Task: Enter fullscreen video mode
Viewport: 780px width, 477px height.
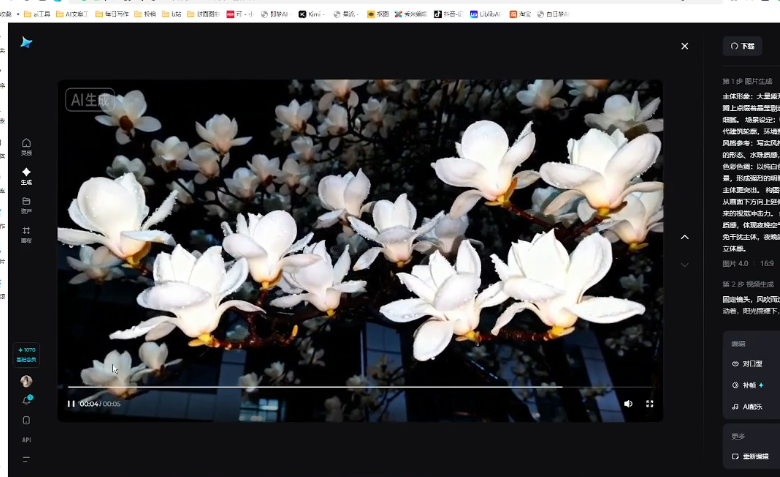Action: [650, 404]
